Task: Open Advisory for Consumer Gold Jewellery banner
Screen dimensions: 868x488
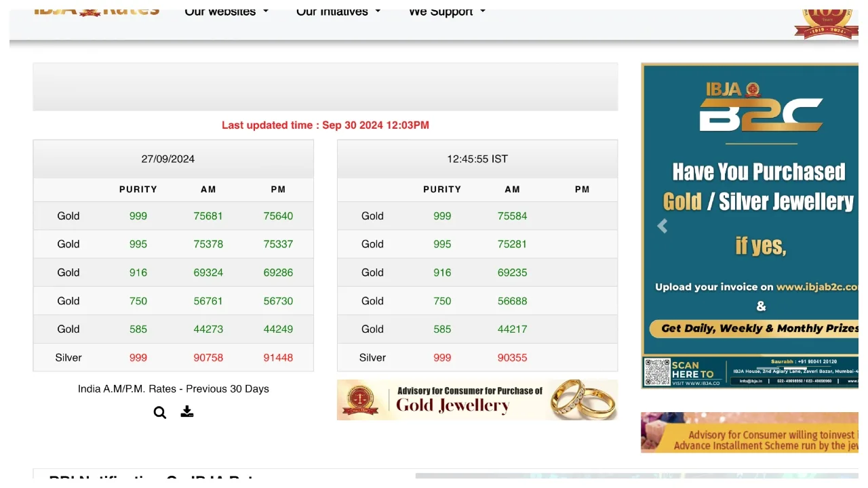Action: pyautogui.click(x=477, y=400)
